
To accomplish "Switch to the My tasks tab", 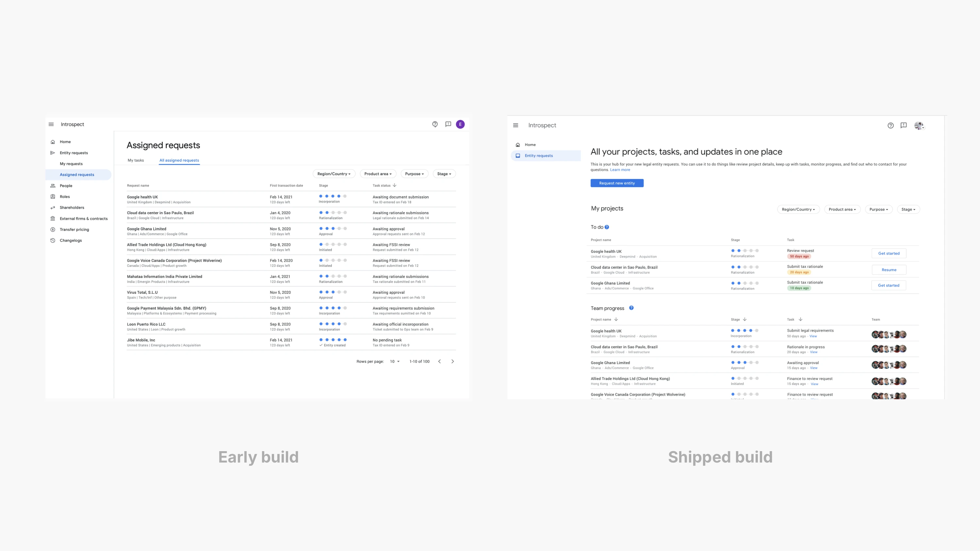I will (x=136, y=161).
